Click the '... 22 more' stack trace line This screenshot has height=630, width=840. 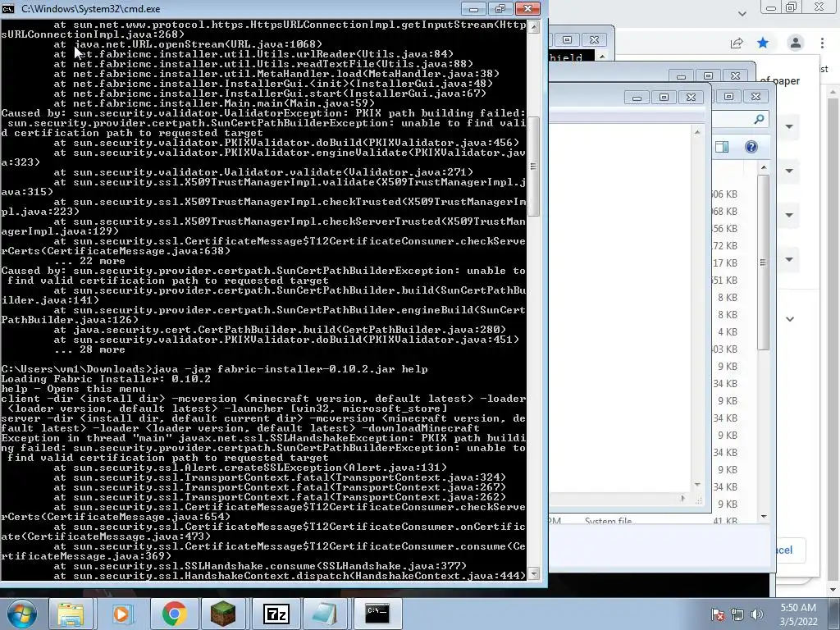[x=89, y=261]
